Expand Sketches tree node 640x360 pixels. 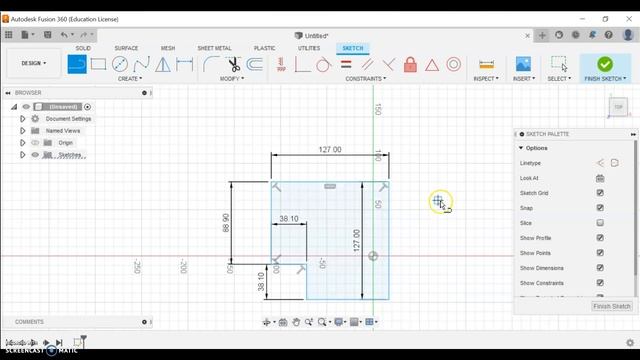(22, 155)
